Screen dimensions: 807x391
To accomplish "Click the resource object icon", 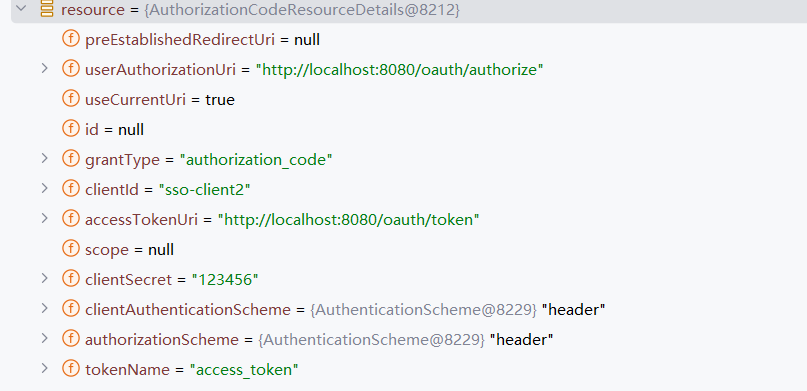I will pos(47,9).
